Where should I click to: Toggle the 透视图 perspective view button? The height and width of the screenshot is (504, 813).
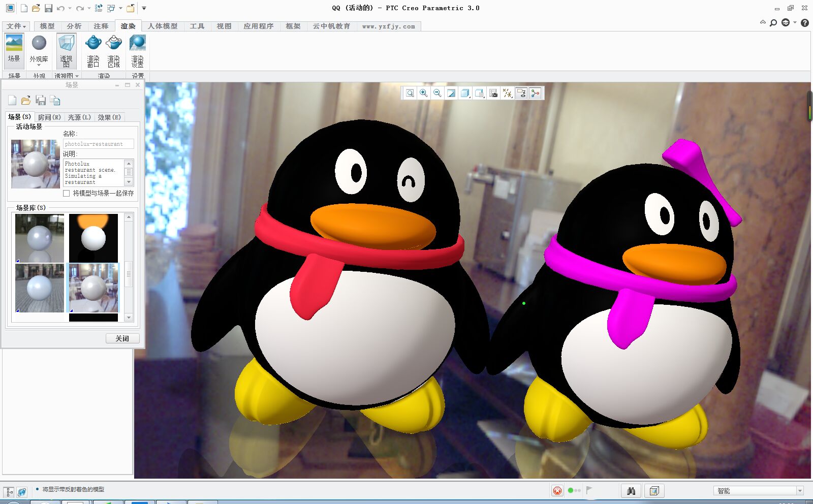coord(66,51)
